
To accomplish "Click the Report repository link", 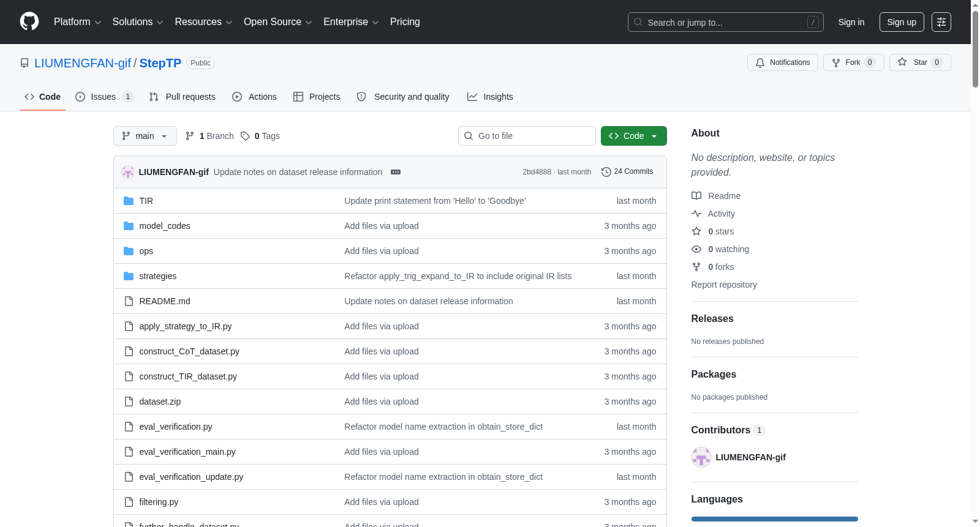I will [724, 285].
